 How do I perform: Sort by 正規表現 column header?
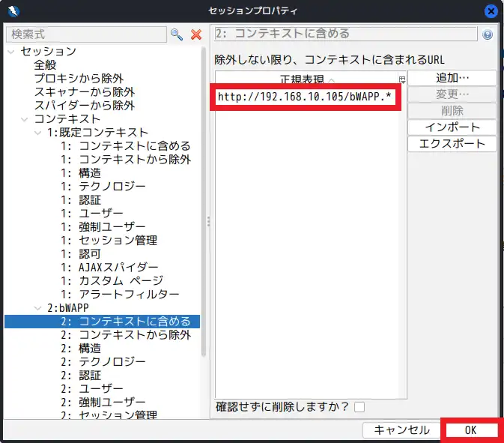point(307,79)
